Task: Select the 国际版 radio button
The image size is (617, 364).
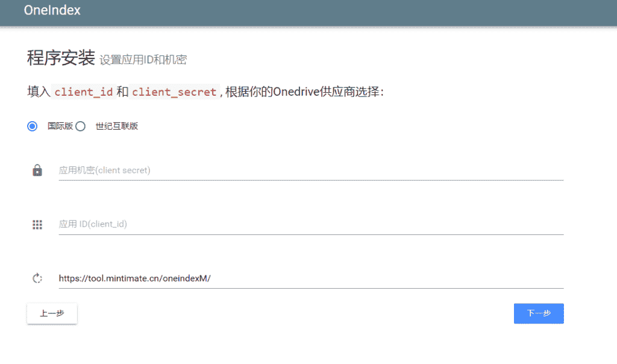Action: [33, 127]
